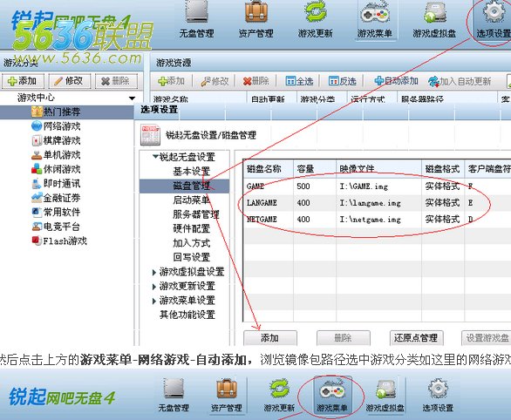The width and height of the screenshot is (511, 420).
Task: Select 休闲游戏 category
Action: coord(56,169)
